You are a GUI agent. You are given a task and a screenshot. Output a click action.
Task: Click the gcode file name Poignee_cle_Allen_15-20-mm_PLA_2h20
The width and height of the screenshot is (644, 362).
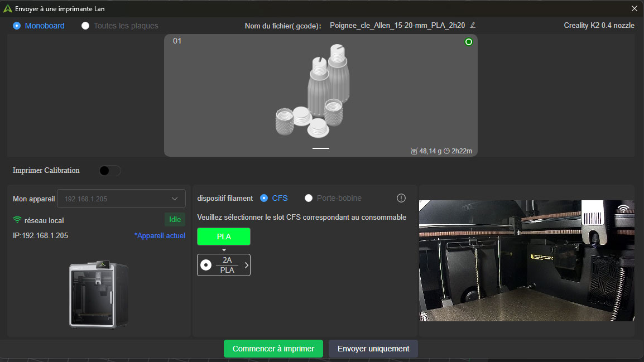click(397, 26)
